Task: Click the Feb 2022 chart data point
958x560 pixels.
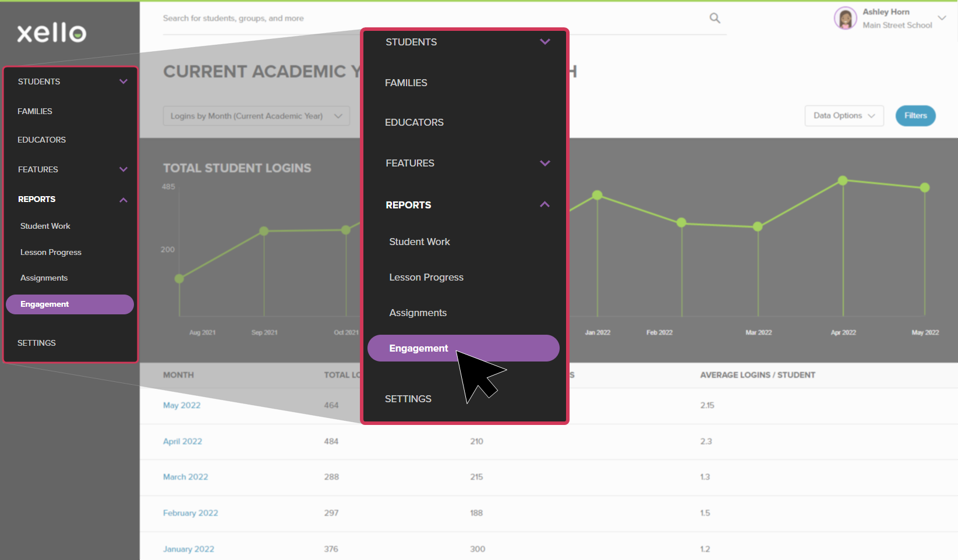Action: 681,222
